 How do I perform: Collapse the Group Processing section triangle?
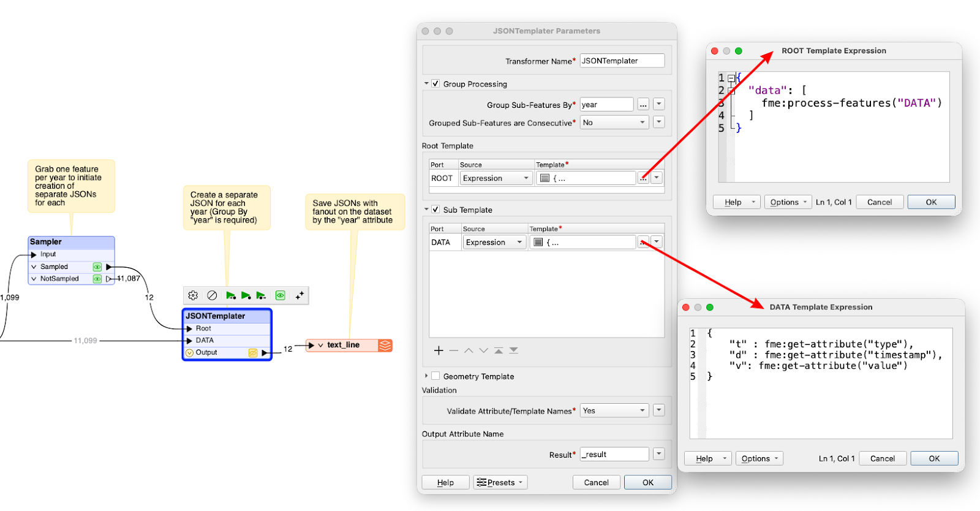(426, 83)
